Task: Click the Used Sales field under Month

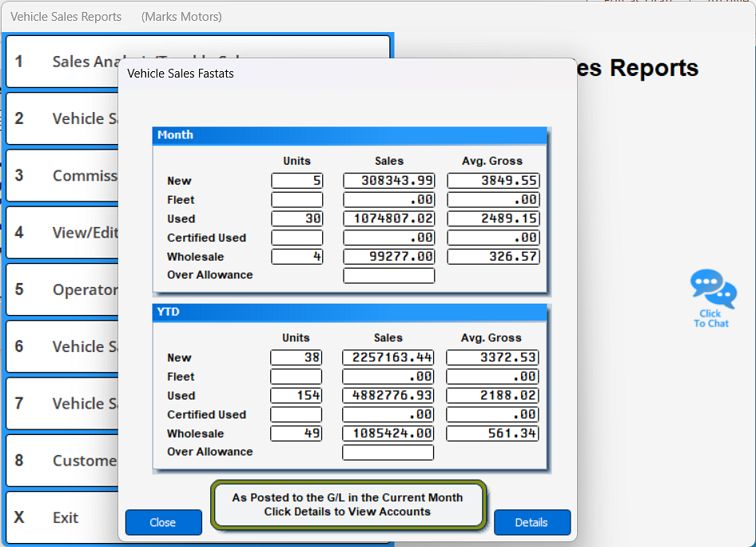Action: (x=388, y=218)
